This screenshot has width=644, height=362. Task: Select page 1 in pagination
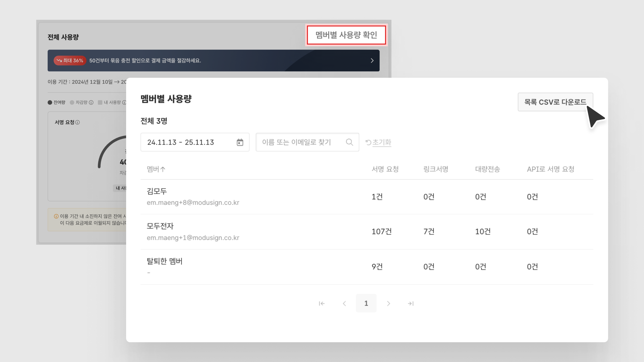click(366, 303)
